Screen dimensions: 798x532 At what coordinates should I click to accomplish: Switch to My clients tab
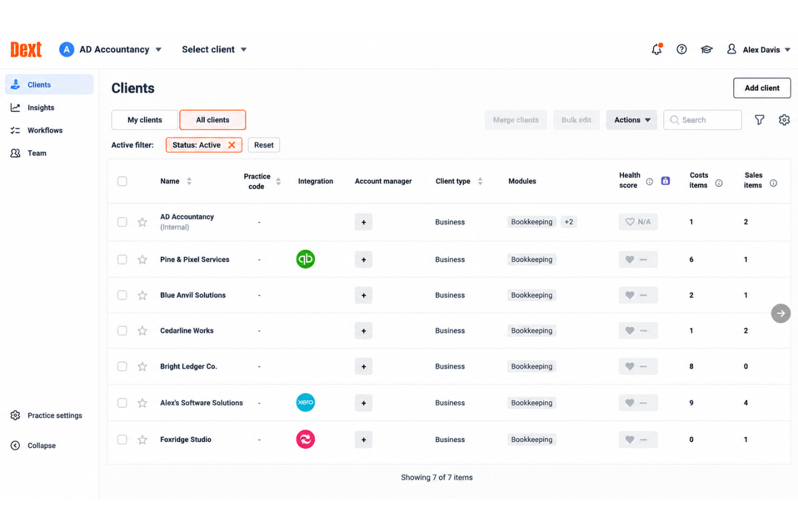click(145, 120)
